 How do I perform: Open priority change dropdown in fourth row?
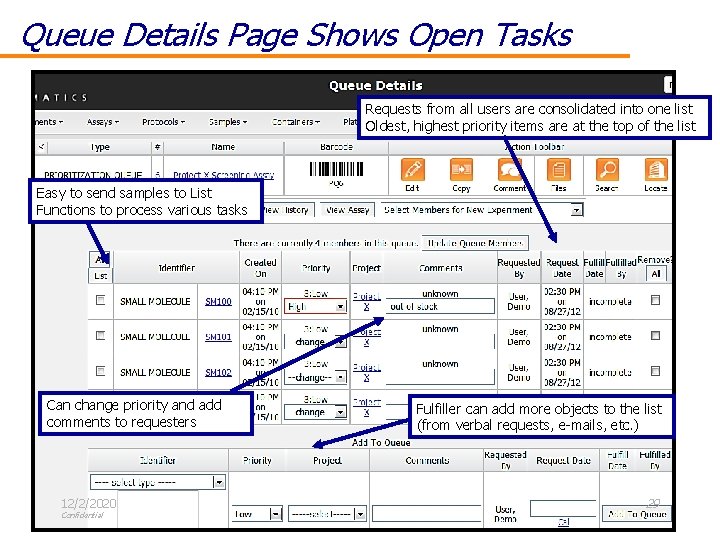pyautogui.click(x=315, y=412)
